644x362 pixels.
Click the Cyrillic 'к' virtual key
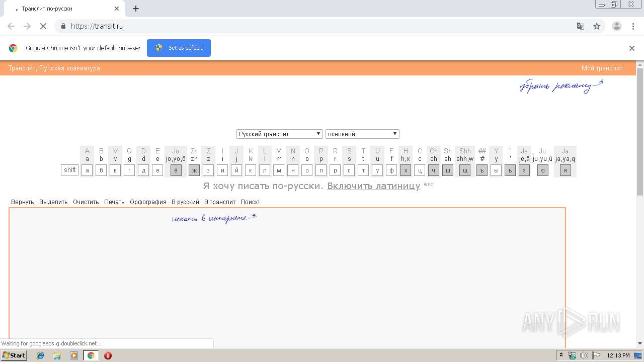tap(251, 170)
